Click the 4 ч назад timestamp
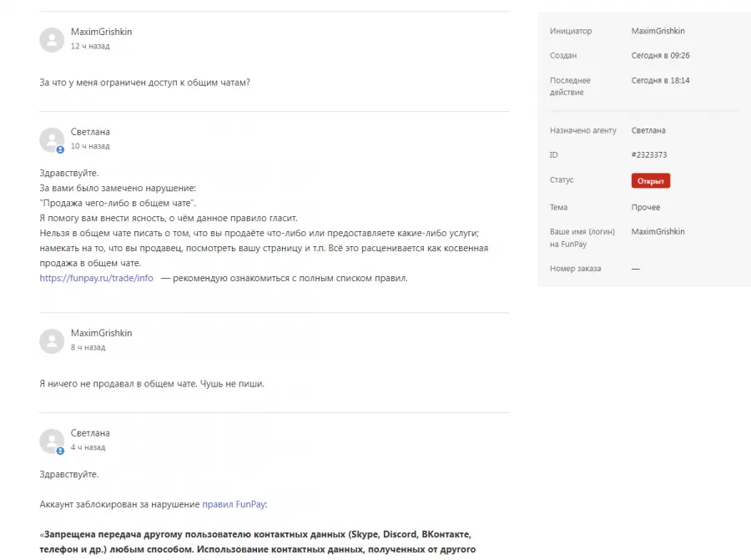 click(x=88, y=447)
